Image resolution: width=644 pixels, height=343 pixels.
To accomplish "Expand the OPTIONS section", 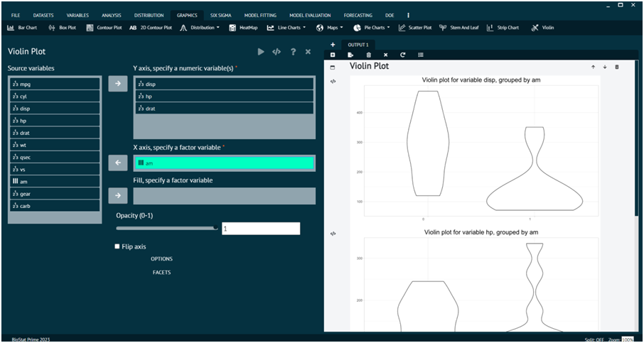I will pos(161,259).
